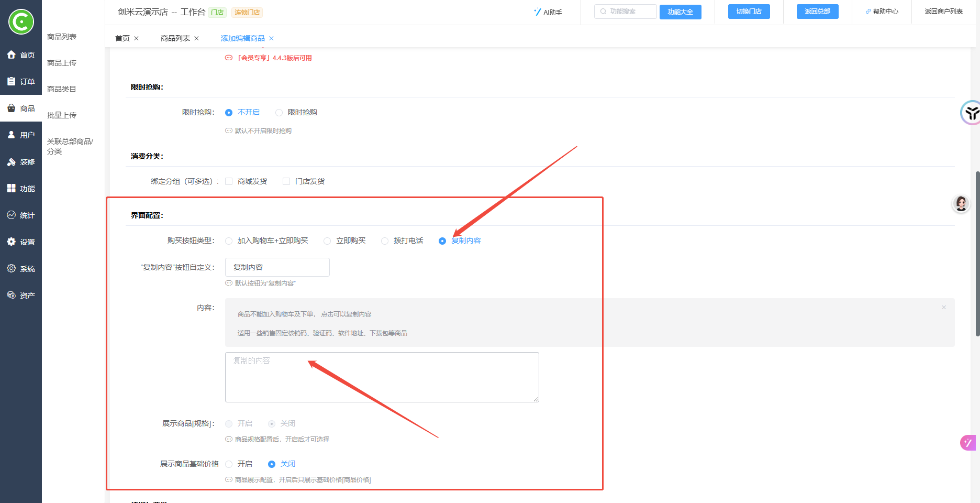Select the 限时抢购 radio option
The height and width of the screenshot is (503, 980).
pyautogui.click(x=279, y=113)
